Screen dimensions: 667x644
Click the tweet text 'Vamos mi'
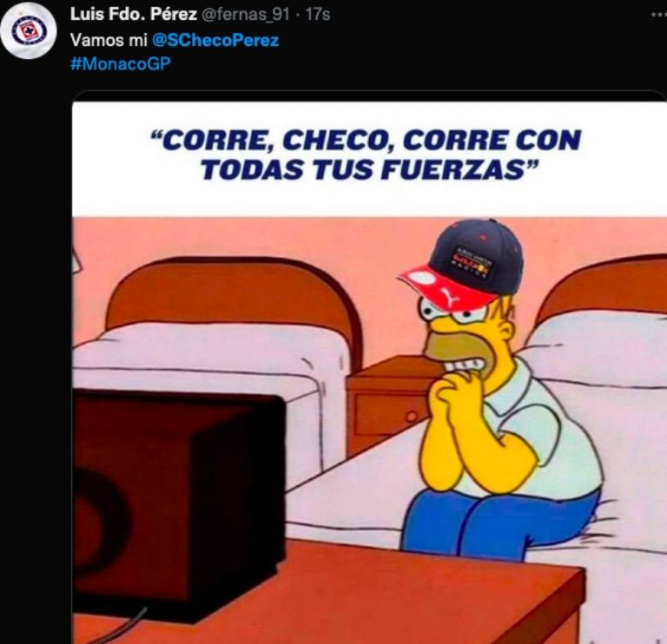tap(109, 41)
